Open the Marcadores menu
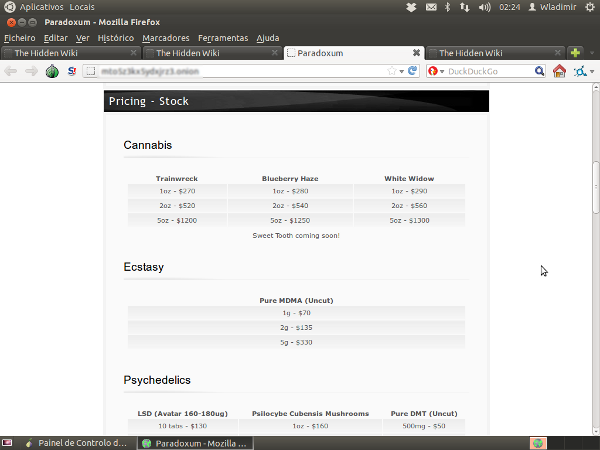The width and height of the screenshot is (600, 450). pos(166,38)
